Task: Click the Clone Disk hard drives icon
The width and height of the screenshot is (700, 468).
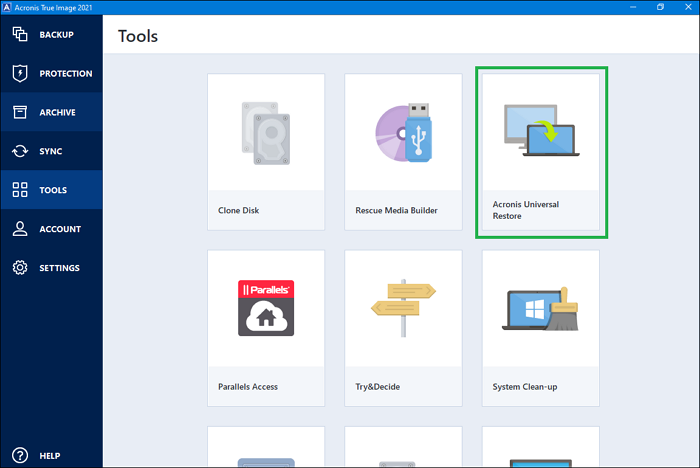Action: 266,133
